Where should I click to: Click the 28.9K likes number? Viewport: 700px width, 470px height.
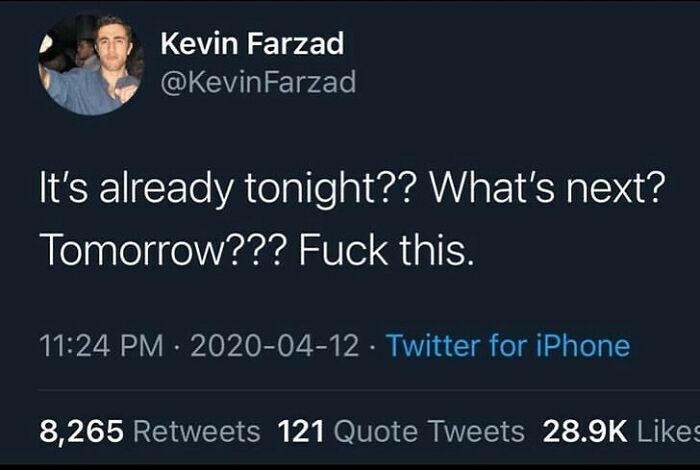click(x=585, y=432)
